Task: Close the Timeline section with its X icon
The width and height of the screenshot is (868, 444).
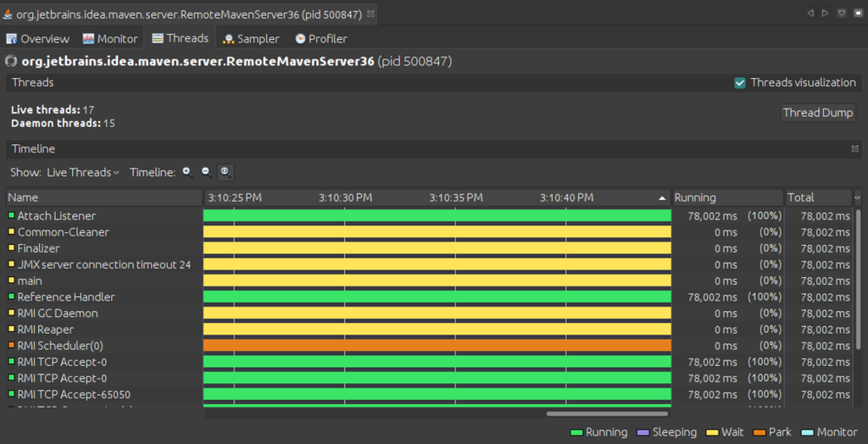Action: (854, 149)
